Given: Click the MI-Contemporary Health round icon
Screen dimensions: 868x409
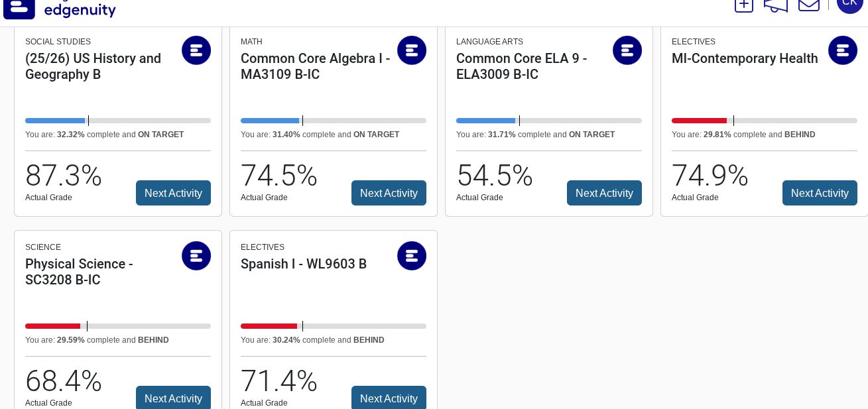Looking at the screenshot, I should pyautogui.click(x=843, y=50).
